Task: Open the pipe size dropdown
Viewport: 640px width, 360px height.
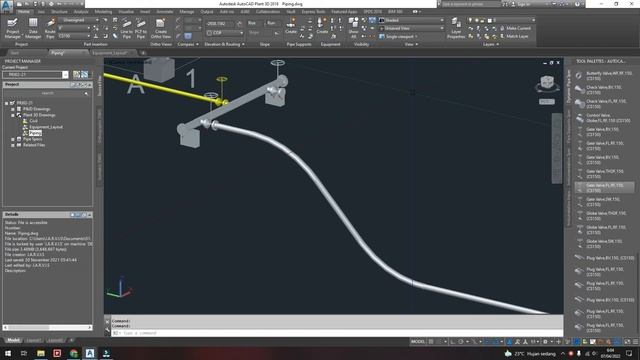Action: click(x=74, y=28)
